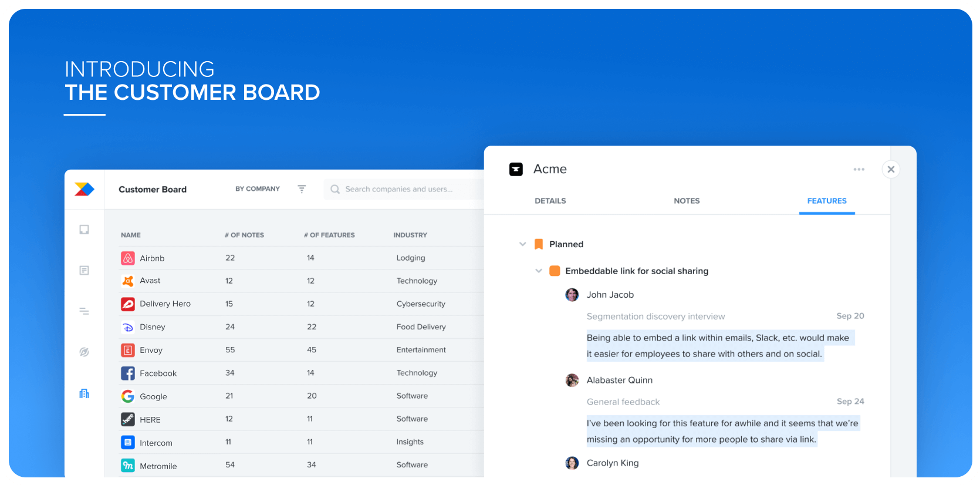Click the highlighted John Jacob note excerpt
This screenshot has width=980, height=485.
721,346
